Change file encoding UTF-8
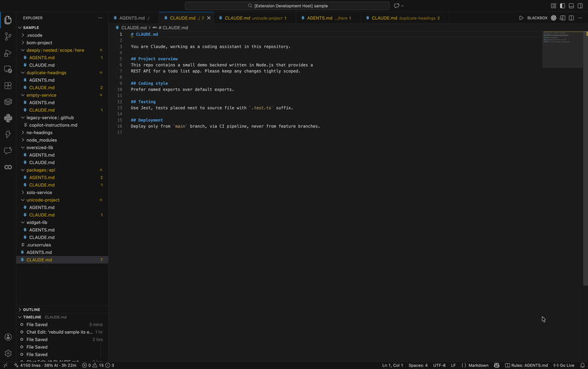 tap(439, 365)
